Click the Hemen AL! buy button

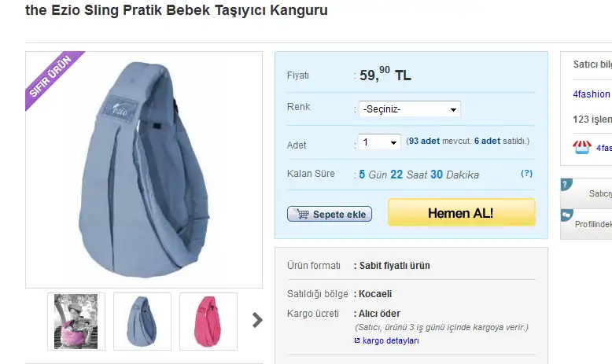(x=461, y=212)
